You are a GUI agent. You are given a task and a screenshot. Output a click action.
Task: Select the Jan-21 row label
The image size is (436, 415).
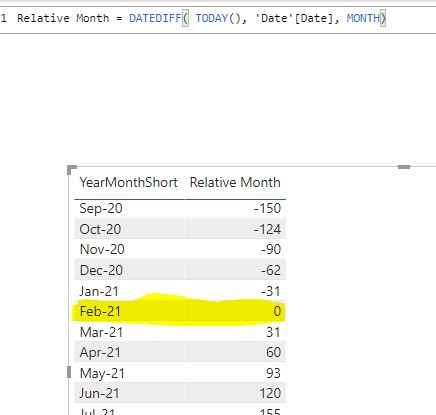[99, 291]
